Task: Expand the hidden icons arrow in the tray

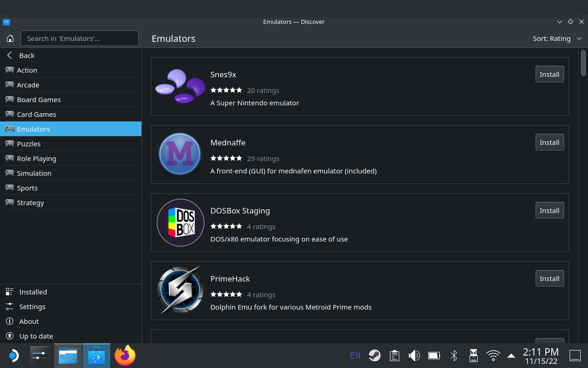Action: point(511,356)
